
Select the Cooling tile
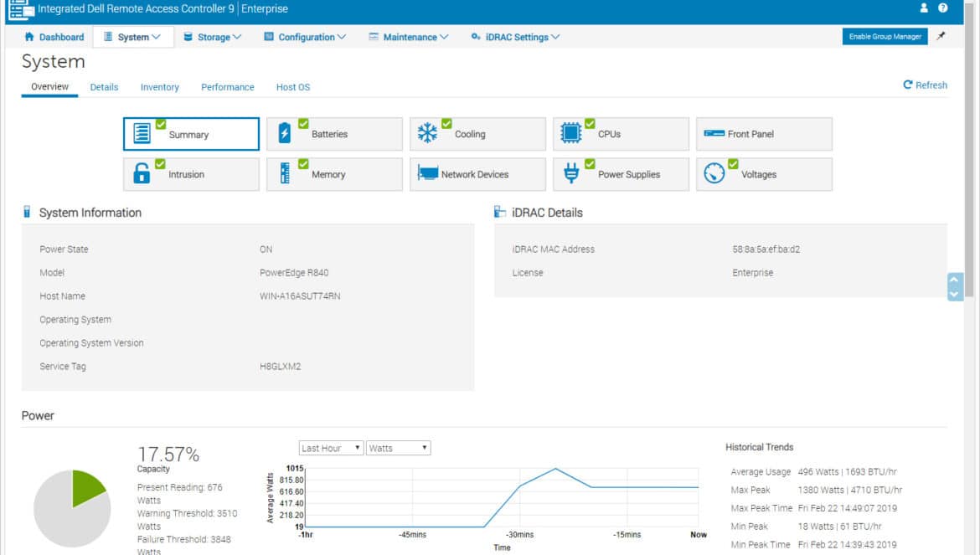click(x=477, y=134)
